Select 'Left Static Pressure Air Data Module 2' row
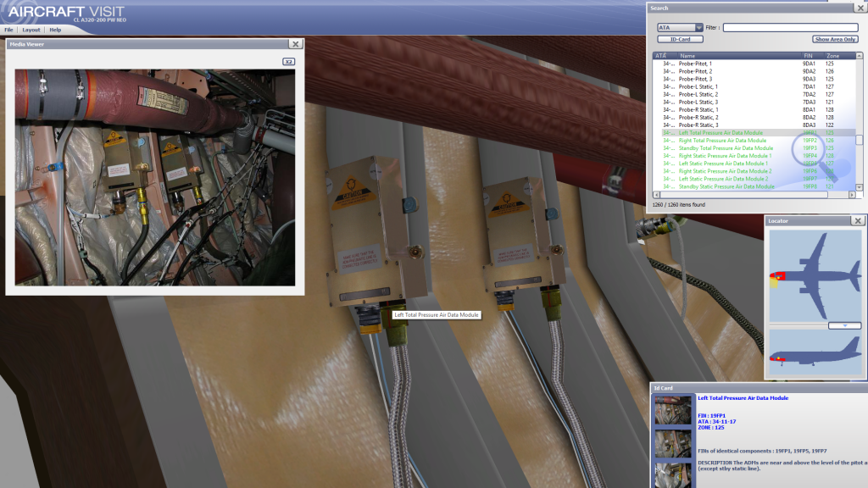The height and width of the screenshot is (488, 868). 754,180
